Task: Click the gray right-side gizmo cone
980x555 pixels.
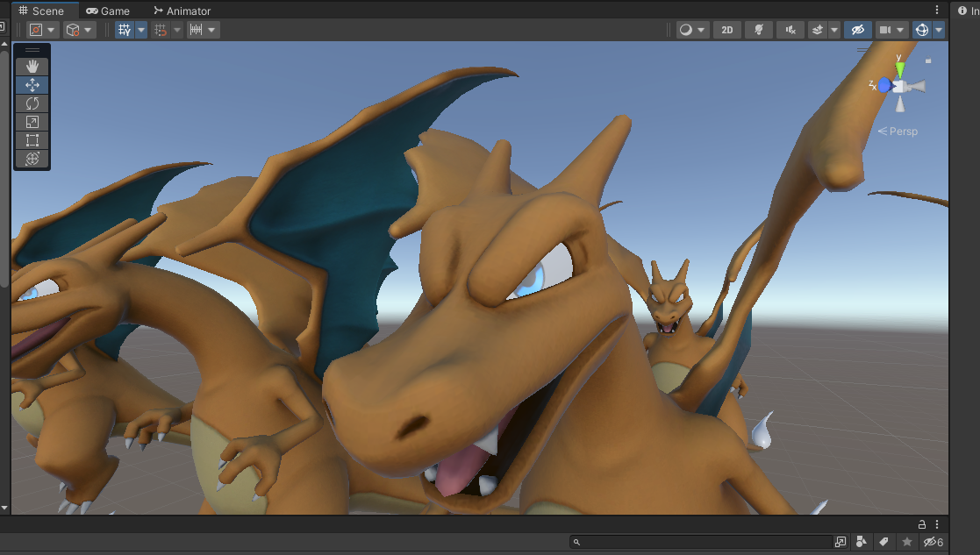Action: (917, 86)
